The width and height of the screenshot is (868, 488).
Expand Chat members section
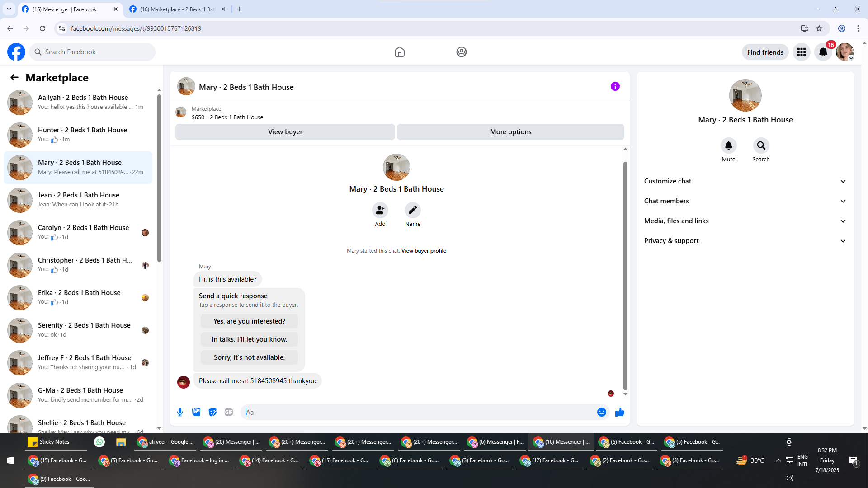745,201
